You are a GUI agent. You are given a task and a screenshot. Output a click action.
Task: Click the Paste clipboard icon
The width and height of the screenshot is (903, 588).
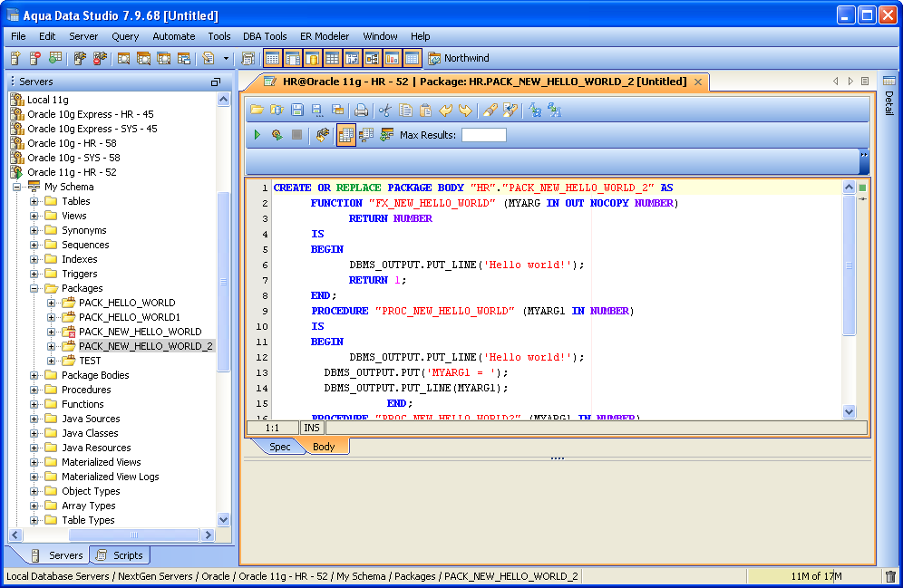coord(425,110)
